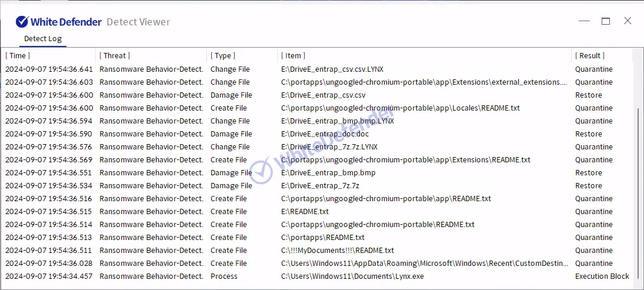
Task: Select the CustomDestinations log entry
Action: [x=425, y=264]
